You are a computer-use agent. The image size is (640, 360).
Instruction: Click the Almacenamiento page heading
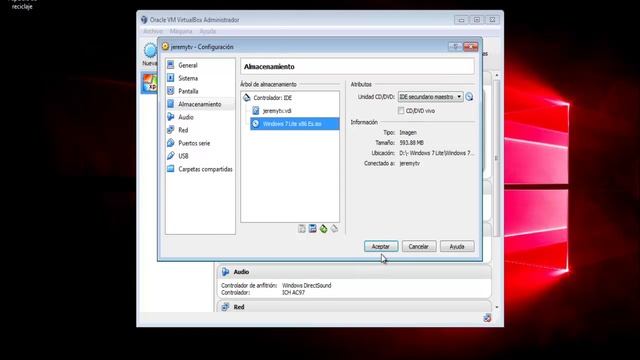tap(269, 67)
